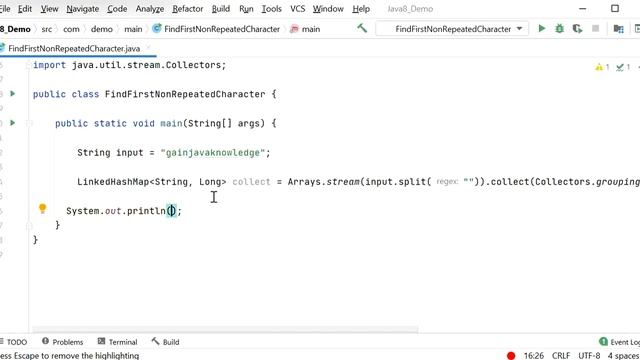
Task: Open the Terminal tool window
Action: 118,342
